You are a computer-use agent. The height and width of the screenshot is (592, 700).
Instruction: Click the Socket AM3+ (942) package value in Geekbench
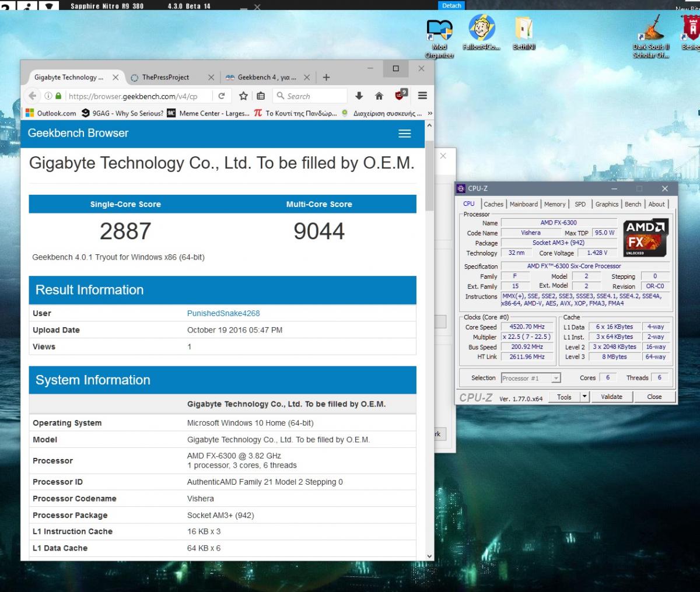coord(220,516)
